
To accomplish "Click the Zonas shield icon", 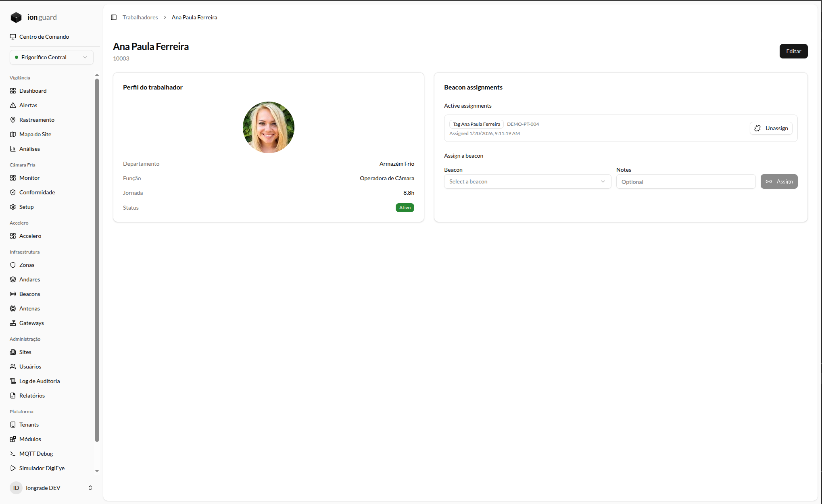I will coord(13,265).
